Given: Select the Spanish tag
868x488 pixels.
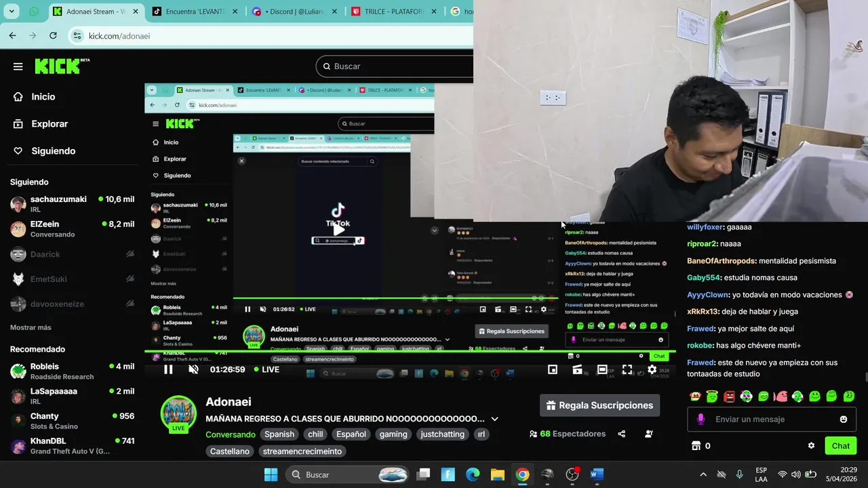Looking at the screenshot, I should click(279, 434).
